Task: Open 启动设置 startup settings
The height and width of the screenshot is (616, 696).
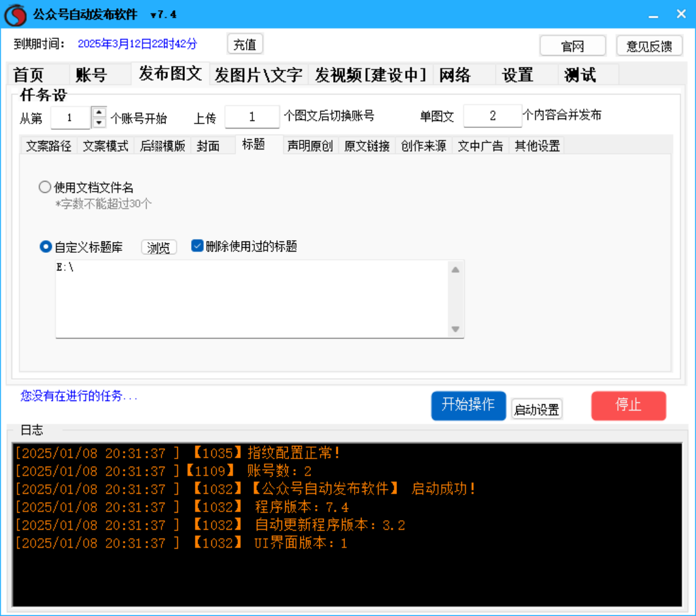Action: pyautogui.click(x=536, y=409)
